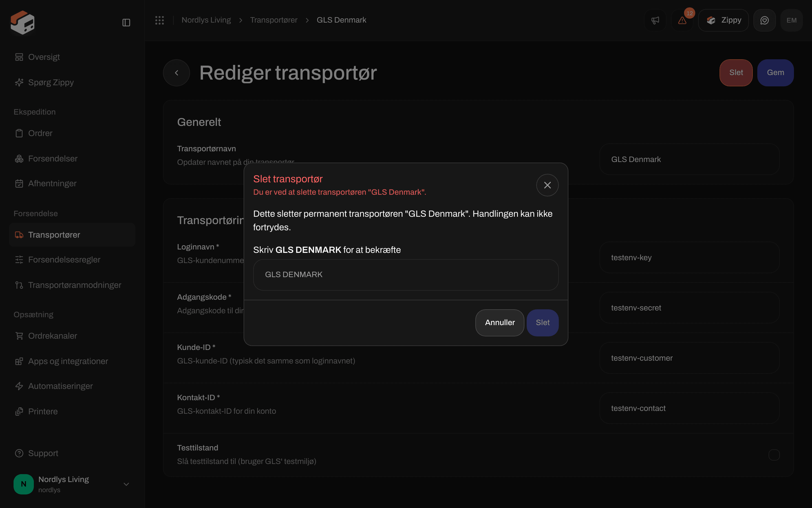Image resolution: width=812 pixels, height=508 pixels.
Task: Click the Adgangskode field testenv-secret
Action: [689, 308]
